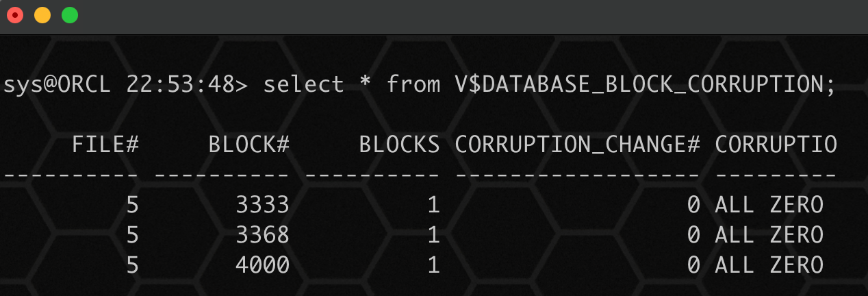Click block number 3333 value

263,205
